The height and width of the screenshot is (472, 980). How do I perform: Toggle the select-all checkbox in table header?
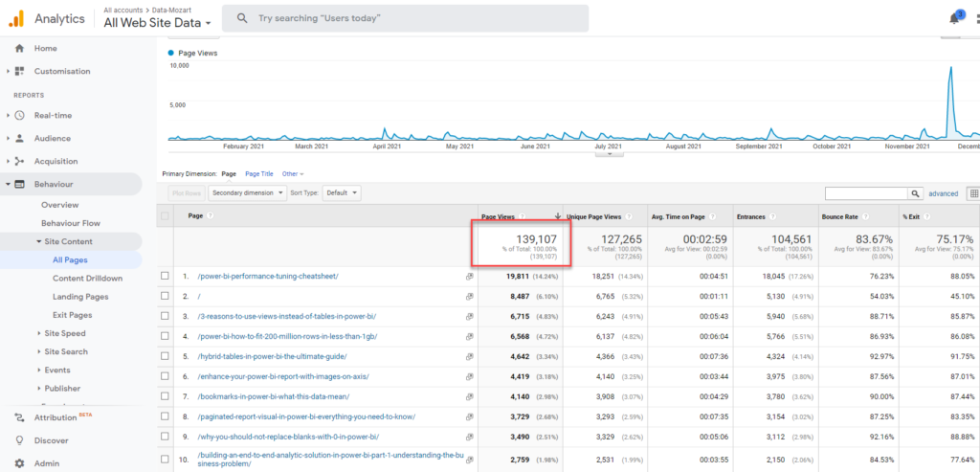[x=165, y=215]
